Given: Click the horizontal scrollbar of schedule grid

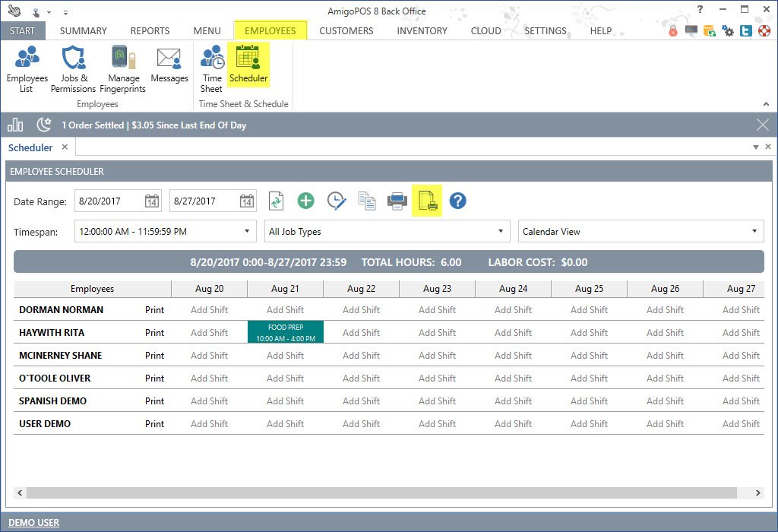Looking at the screenshot, I should [x=380, y=493].
